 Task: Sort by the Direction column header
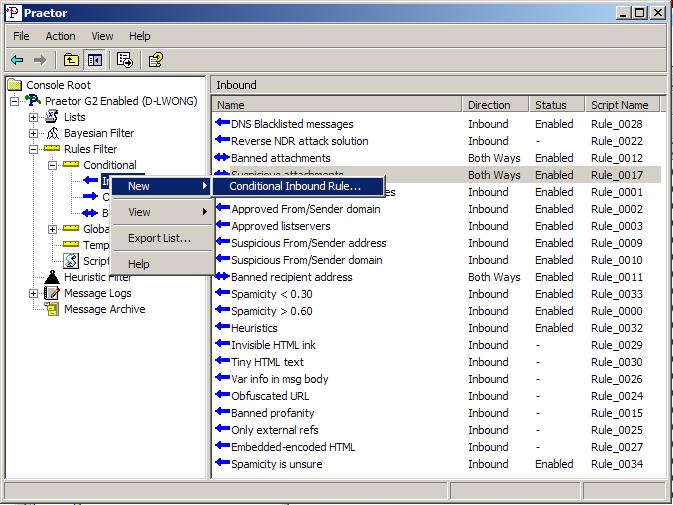click(495, 105)
